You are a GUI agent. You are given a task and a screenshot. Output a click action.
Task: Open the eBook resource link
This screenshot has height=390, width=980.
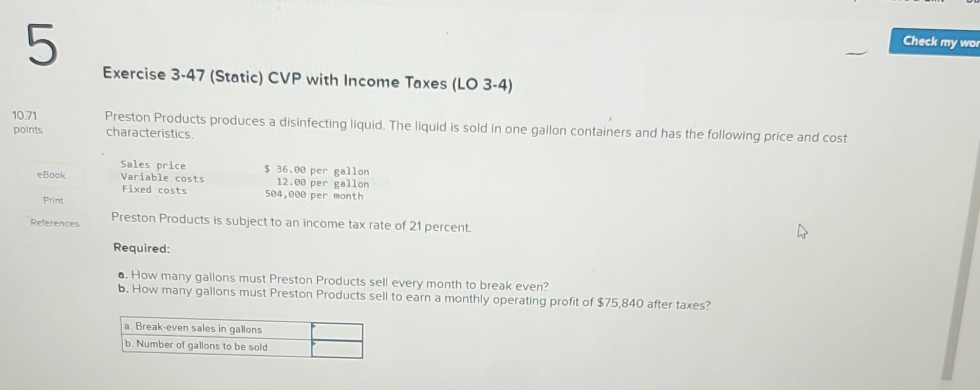pos(51,176)
